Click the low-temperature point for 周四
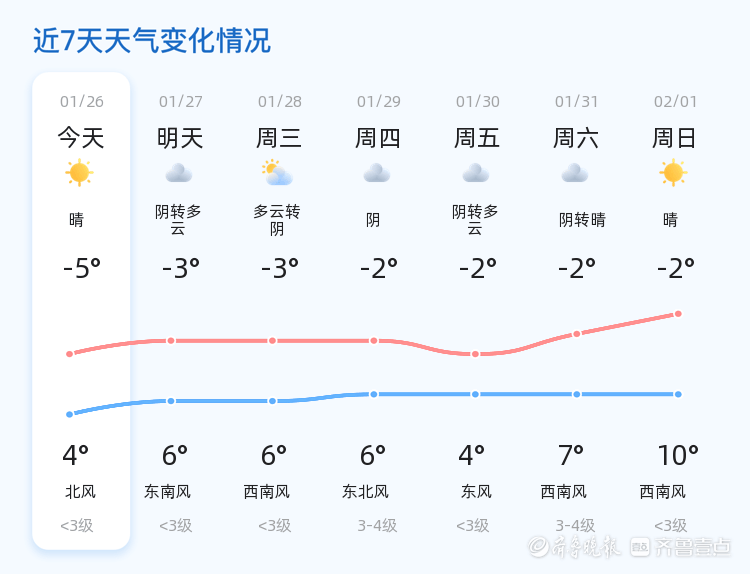 pos(374,394)
